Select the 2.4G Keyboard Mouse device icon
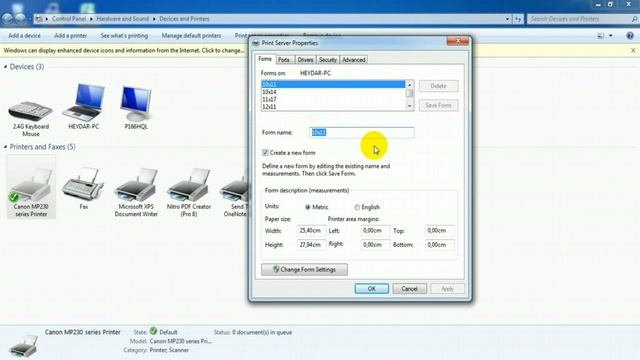Viewport: 640px width, 360px height. (31, 111)
